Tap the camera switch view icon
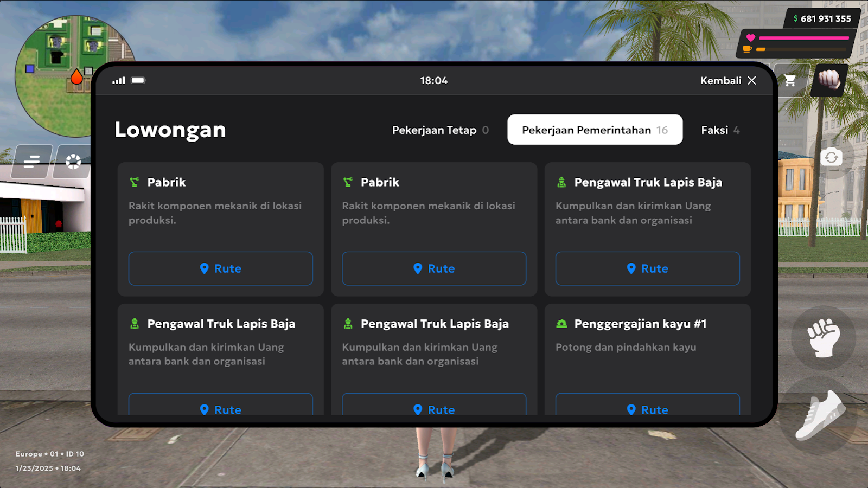Viewport: 868px width, 488px height. (832, 158)
